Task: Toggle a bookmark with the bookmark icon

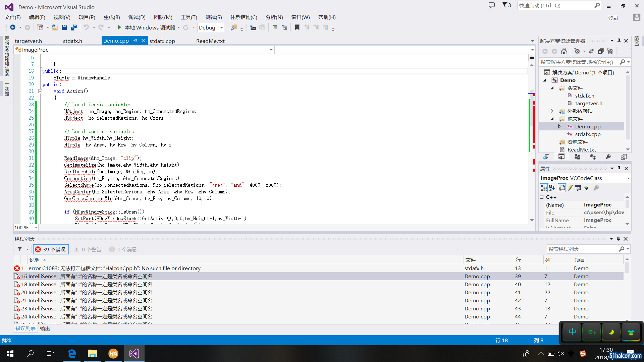Action: [x=297, y=27]
